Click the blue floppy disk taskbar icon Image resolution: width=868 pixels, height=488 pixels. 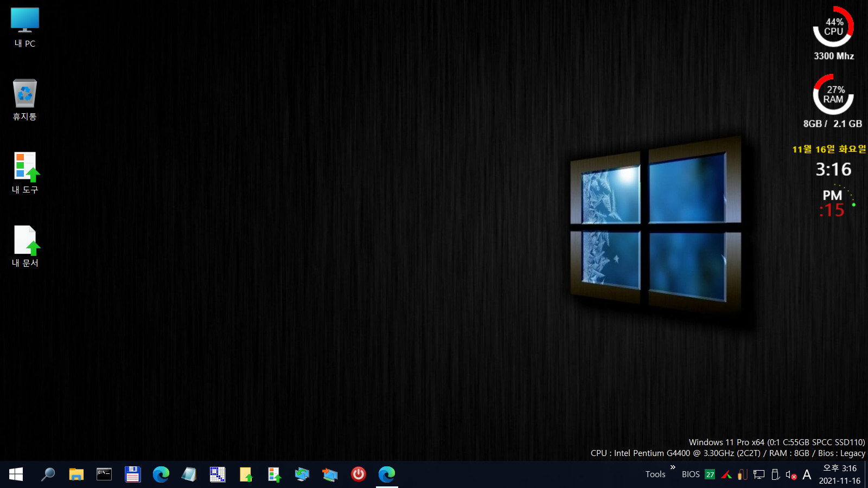tap(132, 474)
